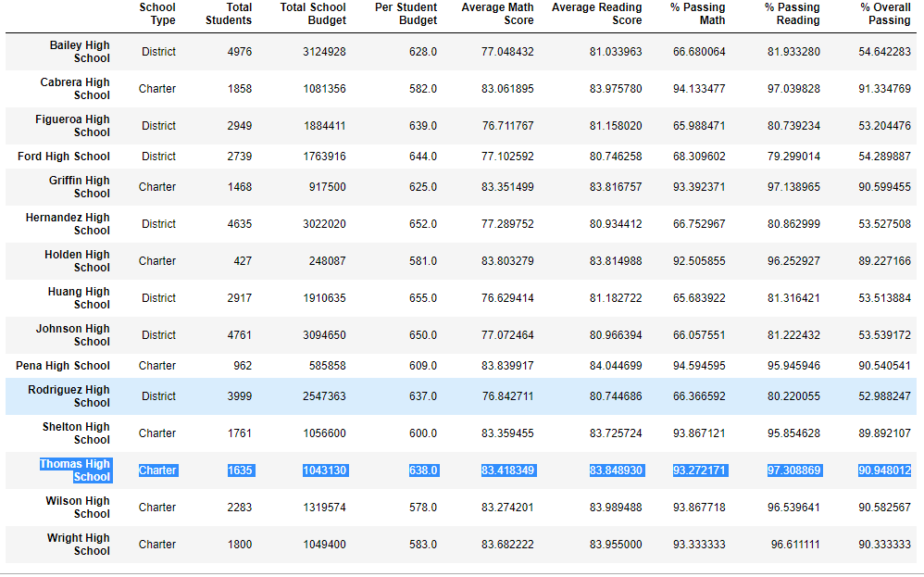924x577 pixels.
Task: Click Pena's total students 962
Action: [243, 366]
